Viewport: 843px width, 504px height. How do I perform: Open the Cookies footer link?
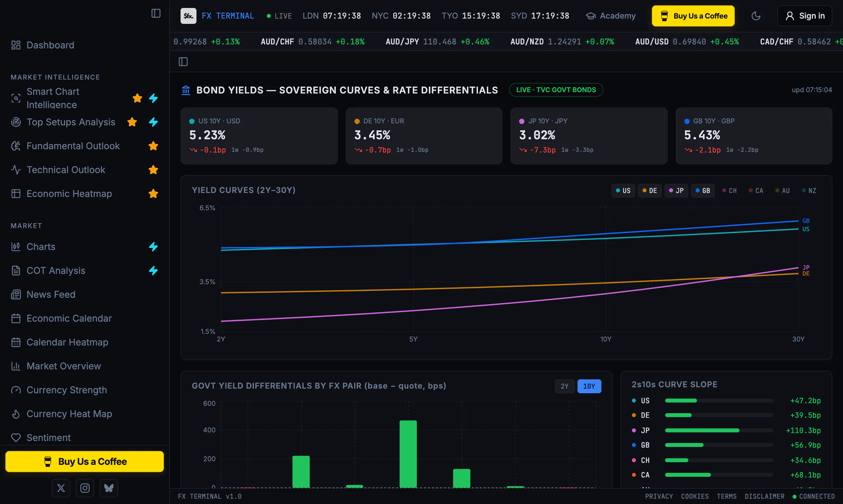coord(695,496)
